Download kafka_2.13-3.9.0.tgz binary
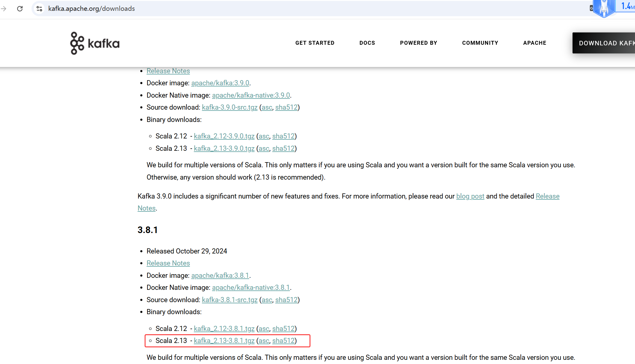635x364 pixels. click(x=224, y=148)
